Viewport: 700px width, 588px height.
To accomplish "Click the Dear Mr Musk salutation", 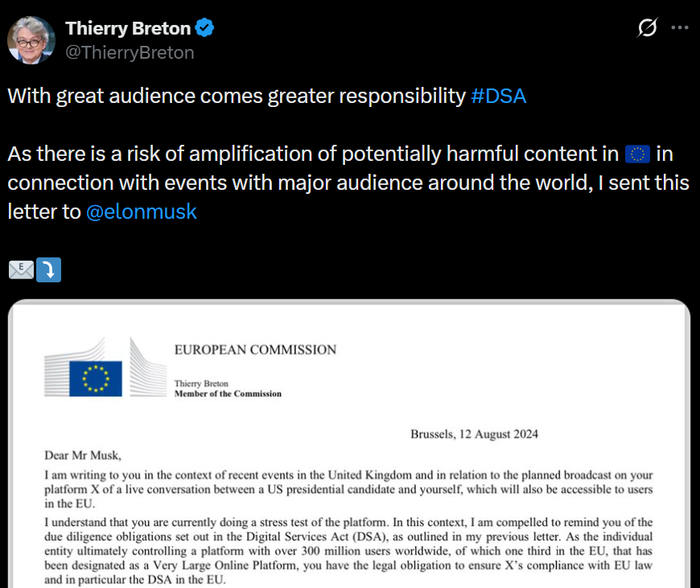I will [x=83, y=456].
